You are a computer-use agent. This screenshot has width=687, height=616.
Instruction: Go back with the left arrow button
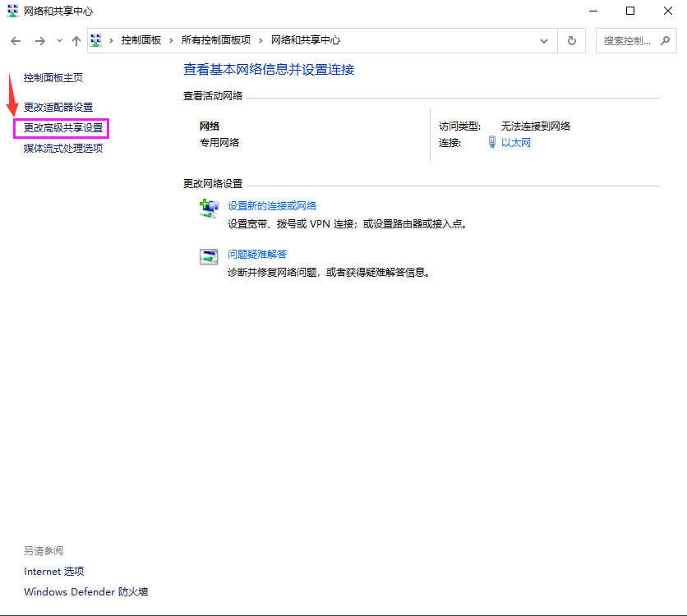16,41
